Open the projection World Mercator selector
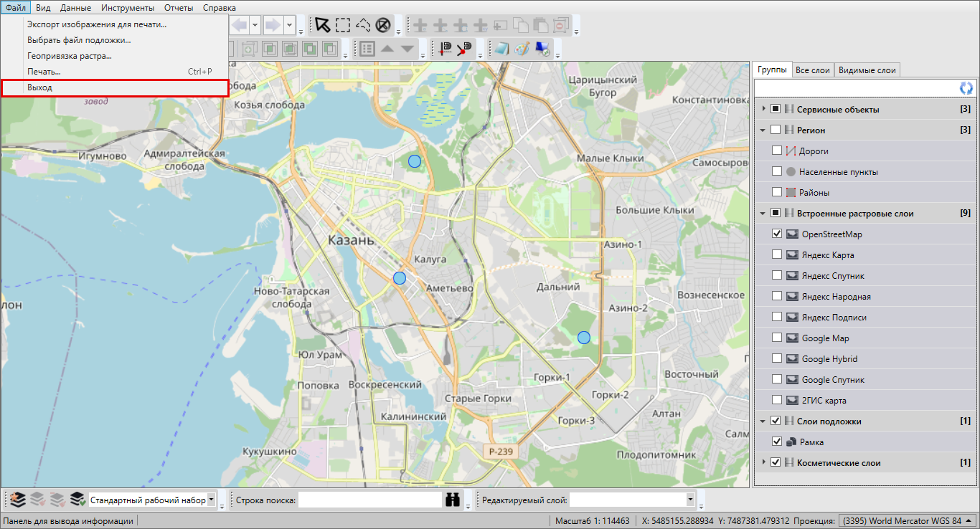Screen dimensions: 980x529 click(906, 521)
